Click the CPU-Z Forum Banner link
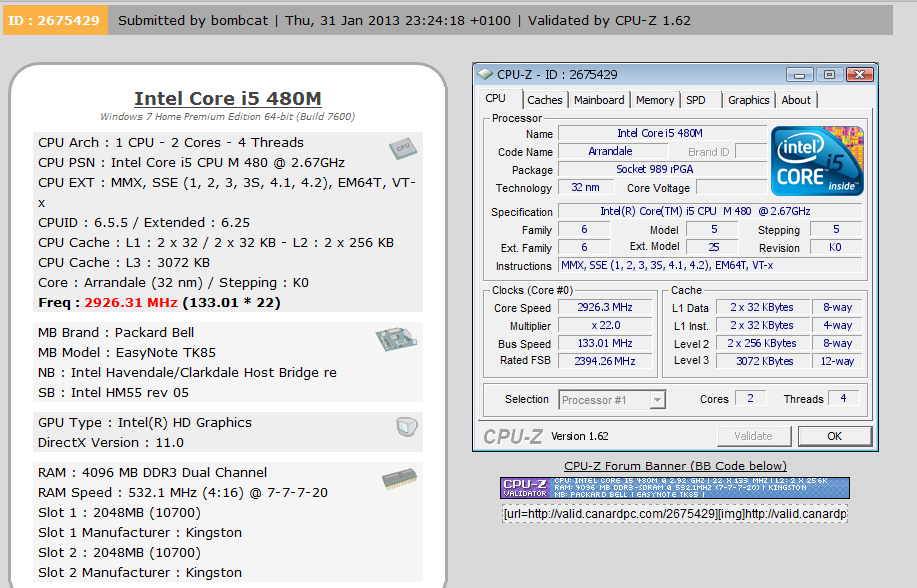Image resolution: width=917 pixels, height=588 pixels. pos(675,466)
